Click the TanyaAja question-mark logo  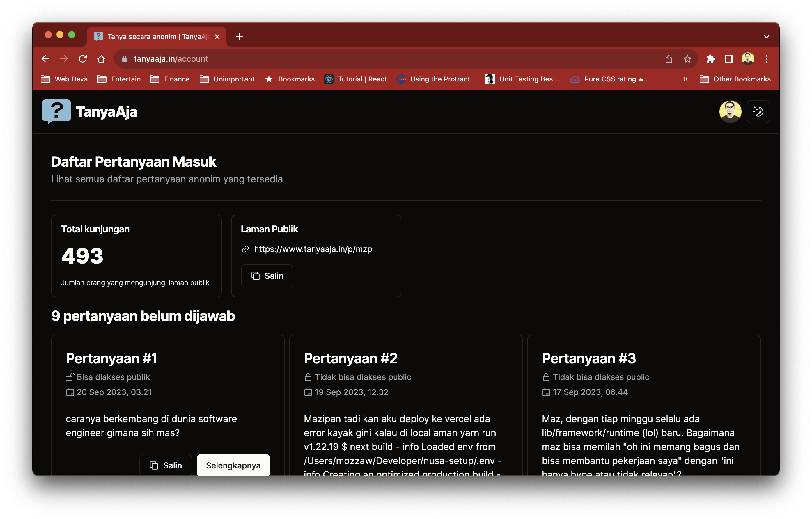tap(56, 111)
